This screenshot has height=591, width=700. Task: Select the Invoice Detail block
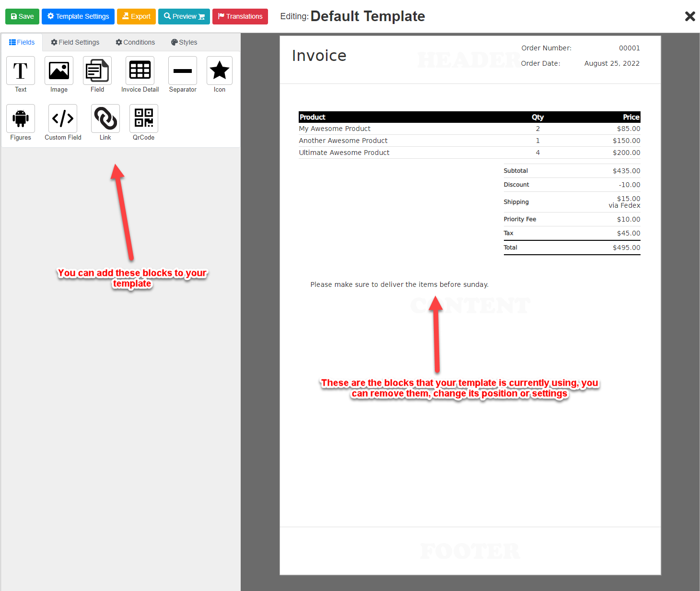140,73
